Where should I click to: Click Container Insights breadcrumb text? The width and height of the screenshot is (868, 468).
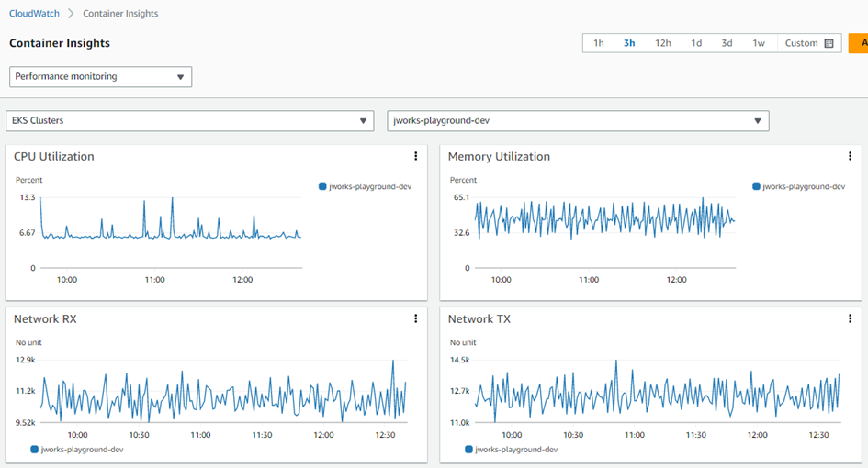coord(120,13)
